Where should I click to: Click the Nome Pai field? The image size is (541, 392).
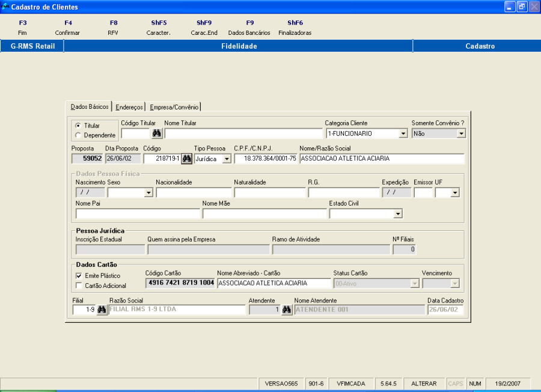pos(138,214)
